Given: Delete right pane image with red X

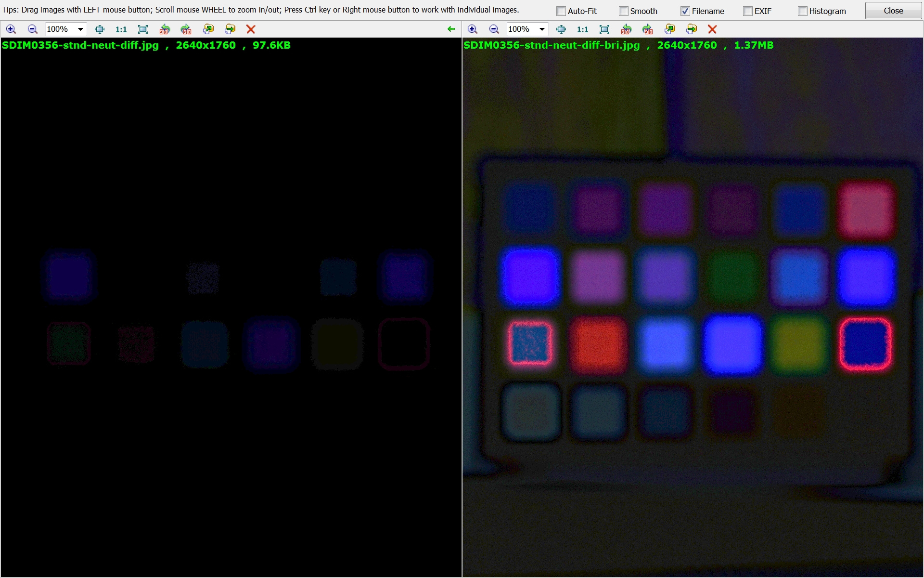Looking at the screenshot, I should 712,29.
